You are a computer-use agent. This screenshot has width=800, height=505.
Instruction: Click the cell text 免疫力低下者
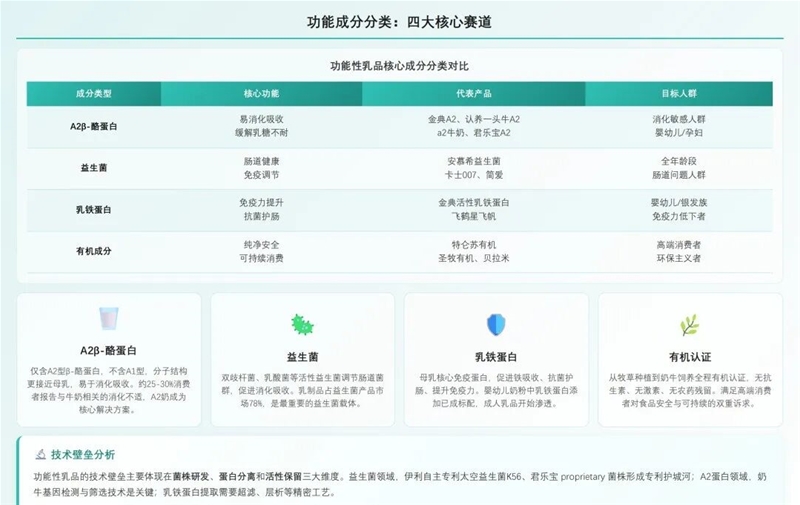pyautogui.click(x=679, y=216)
